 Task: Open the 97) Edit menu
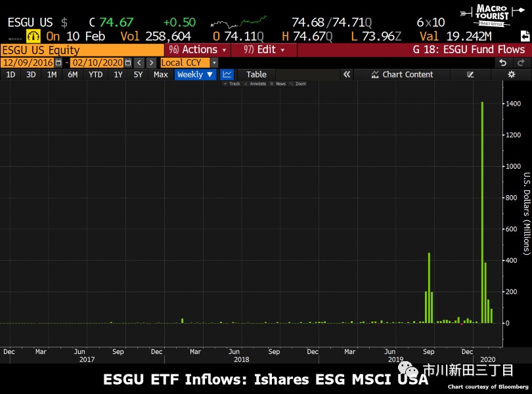coord(264,50)
